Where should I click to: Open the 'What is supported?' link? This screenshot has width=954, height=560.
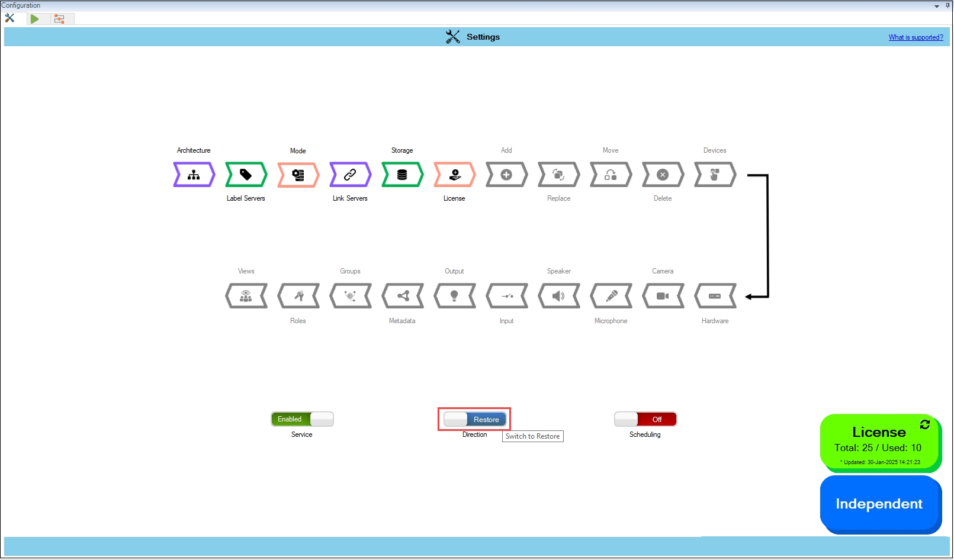click(916, 37)
